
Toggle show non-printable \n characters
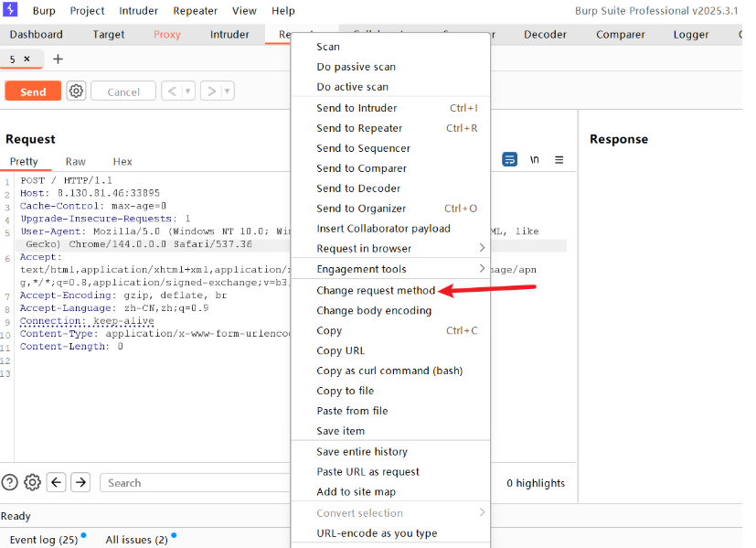point(534,159)
